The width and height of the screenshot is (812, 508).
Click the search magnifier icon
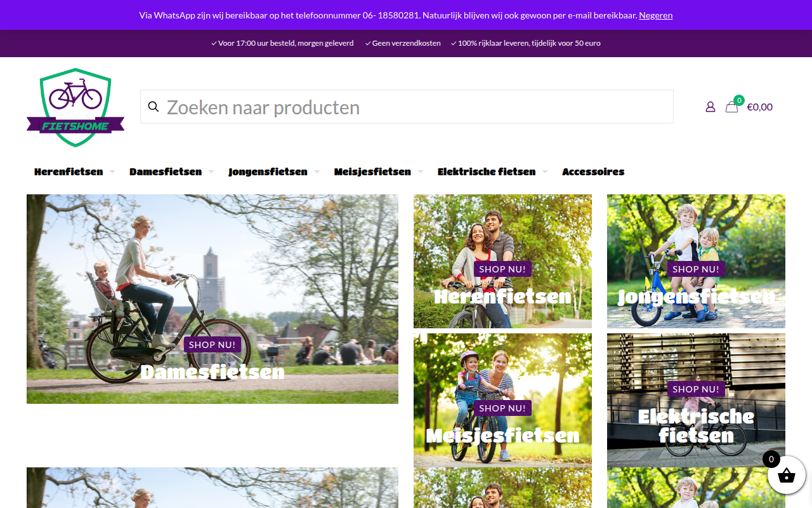(x=153, y=107)
